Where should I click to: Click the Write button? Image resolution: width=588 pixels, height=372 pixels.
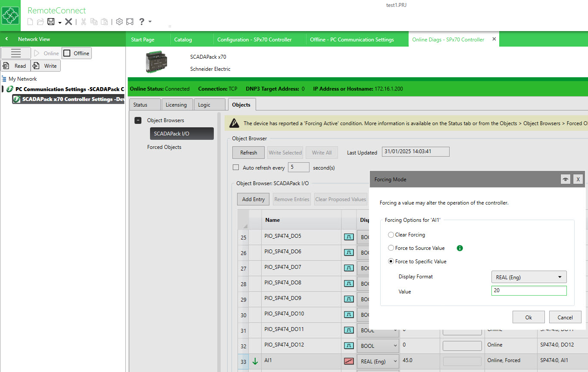(46, 66)
